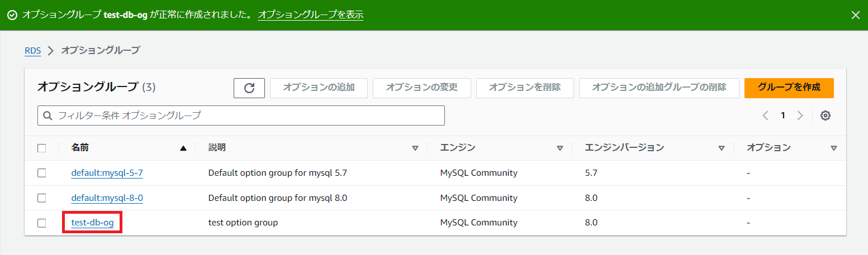Click the refresh icon button
The width and height of the screenshot is (868, 255).
[x=249, y=88]
